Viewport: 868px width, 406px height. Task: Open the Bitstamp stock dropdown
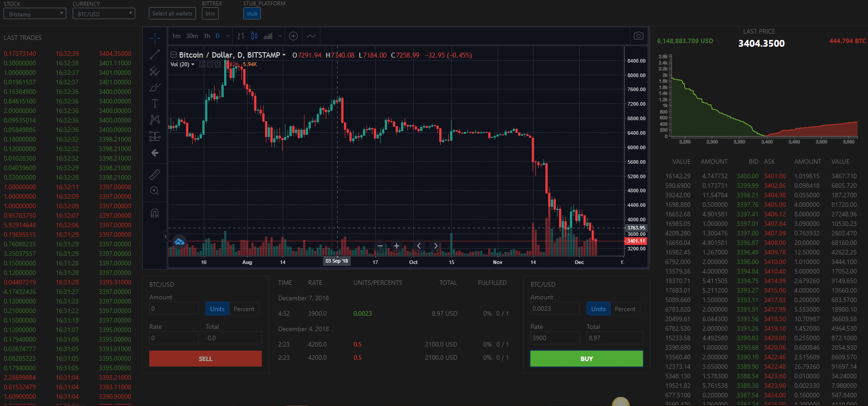pos(35,14)
